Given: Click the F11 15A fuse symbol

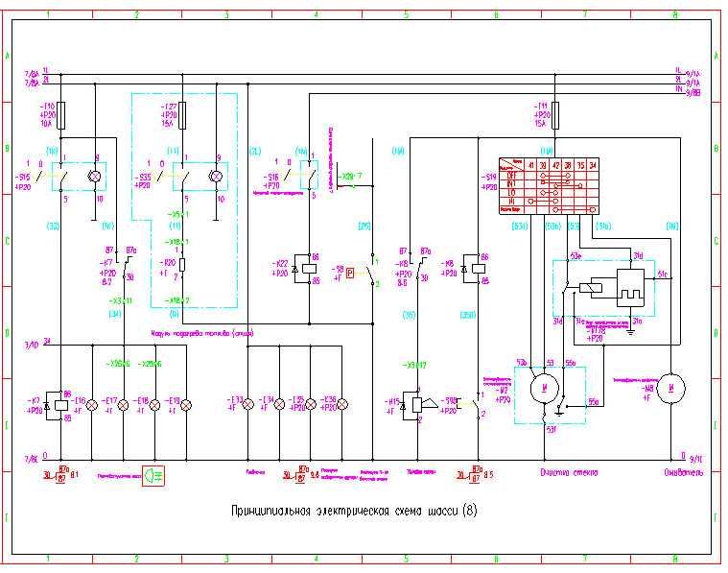Looking at the screenshot, I should coord(554,115).
